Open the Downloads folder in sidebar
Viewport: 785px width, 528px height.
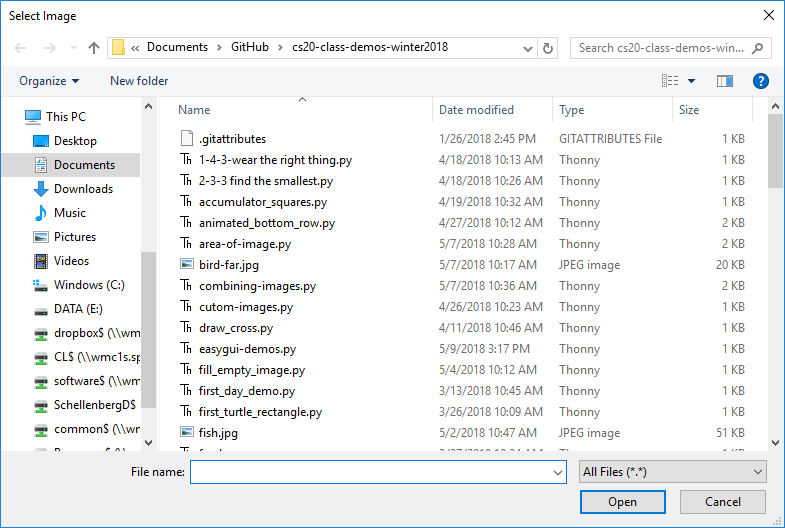[83, 189]
